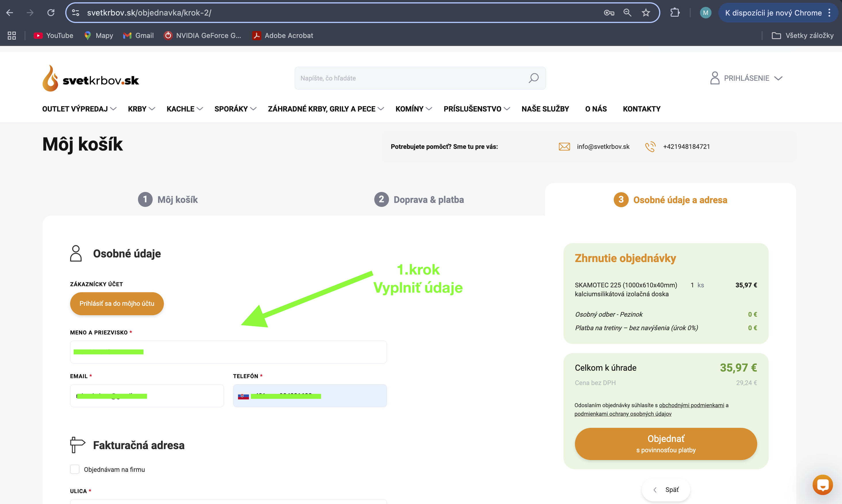Open Chrome extensions puzzle icon
This screenshot has height=504, width=842.
[x=675, y=13]
